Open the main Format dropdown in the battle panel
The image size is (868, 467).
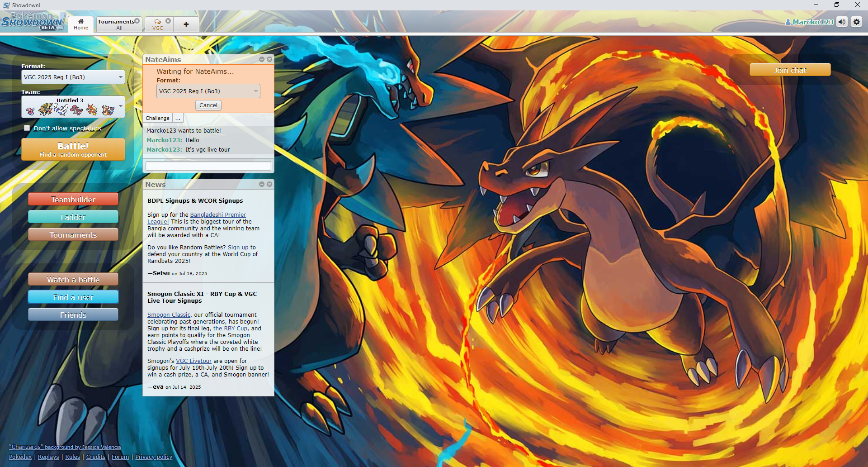click(x=73, y=77)
